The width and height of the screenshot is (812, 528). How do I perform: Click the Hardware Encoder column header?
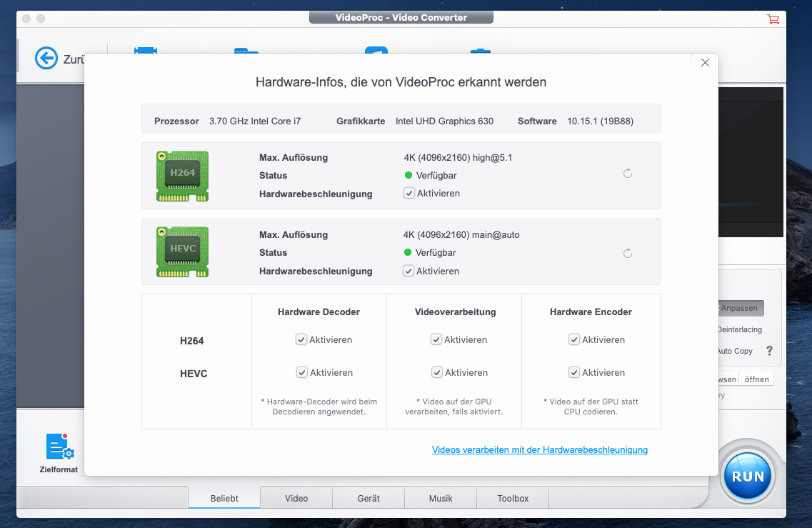(x=591, y=312)
